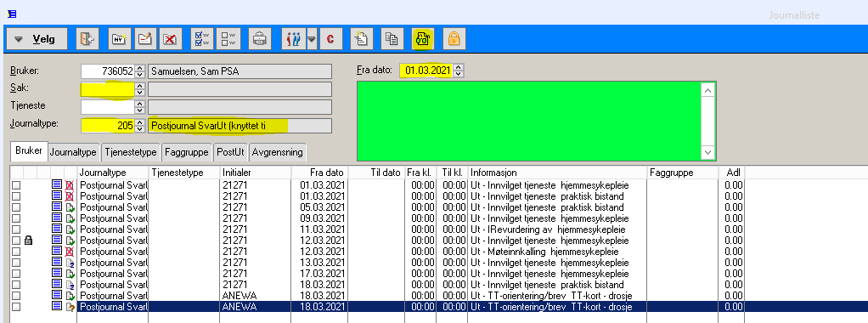Click the edit journal pencil icon

pos(145,39)
